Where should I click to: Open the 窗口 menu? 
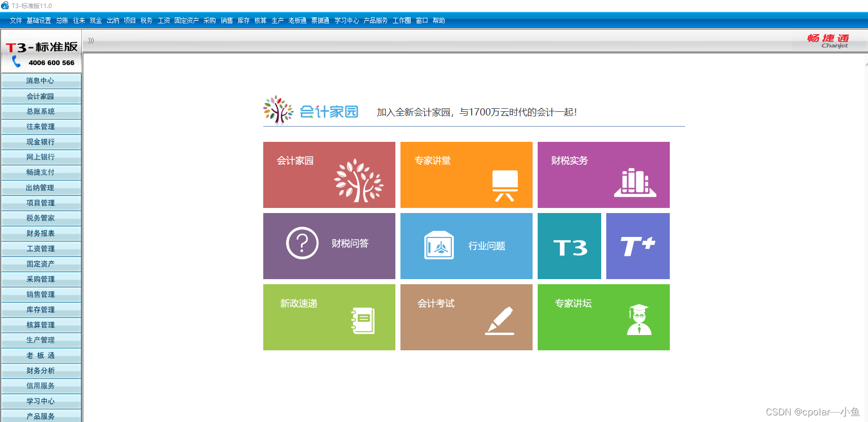pos(422,20)
